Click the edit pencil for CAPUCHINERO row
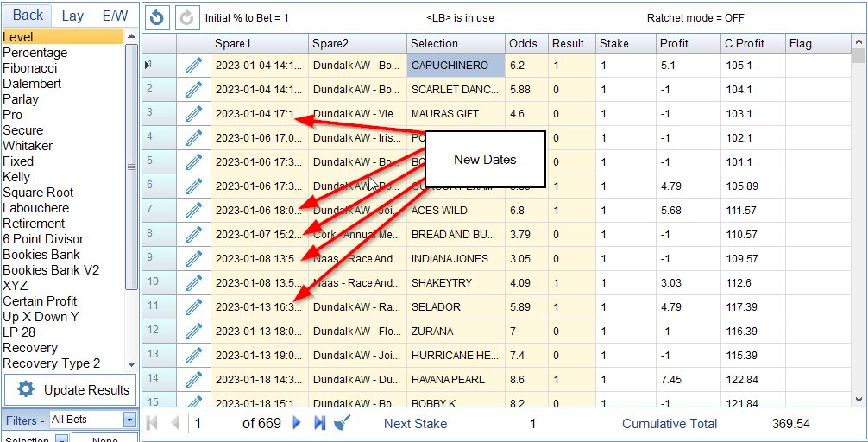The image size is (868, 442). pyautogui.click(x=193, y=66)
